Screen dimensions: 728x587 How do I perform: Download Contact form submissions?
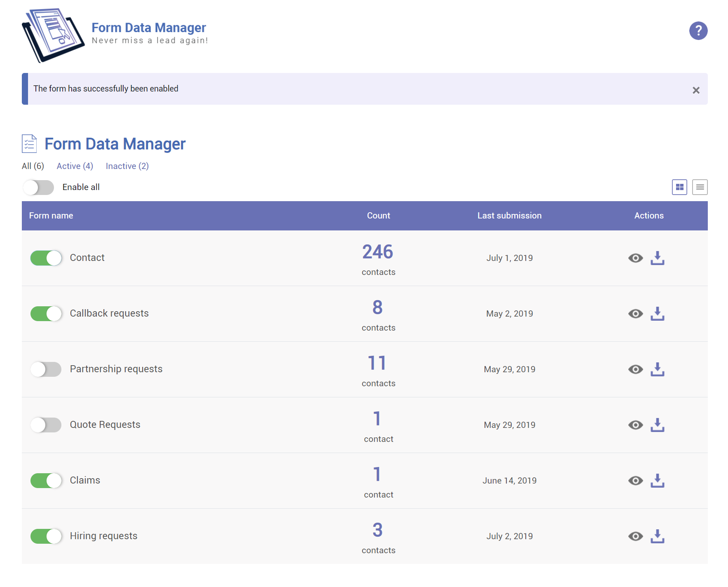click(657, 258)
